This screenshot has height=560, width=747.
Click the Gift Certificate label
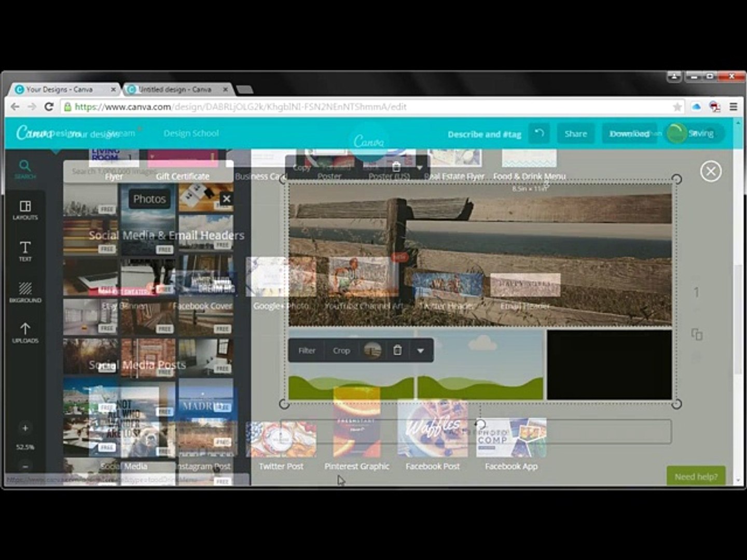tap(183, 176)
